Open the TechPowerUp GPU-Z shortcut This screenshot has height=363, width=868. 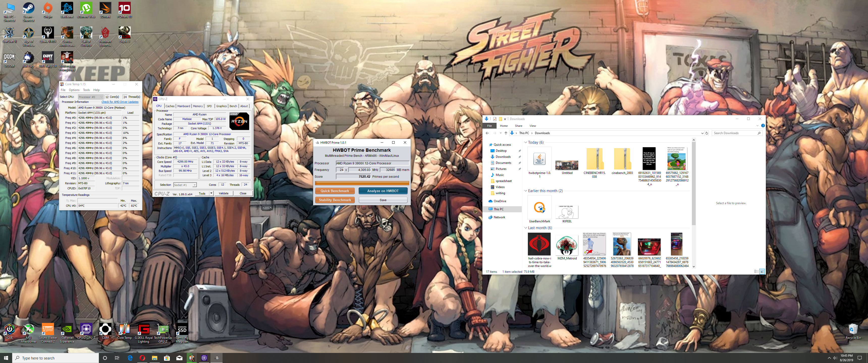[163, 333]
